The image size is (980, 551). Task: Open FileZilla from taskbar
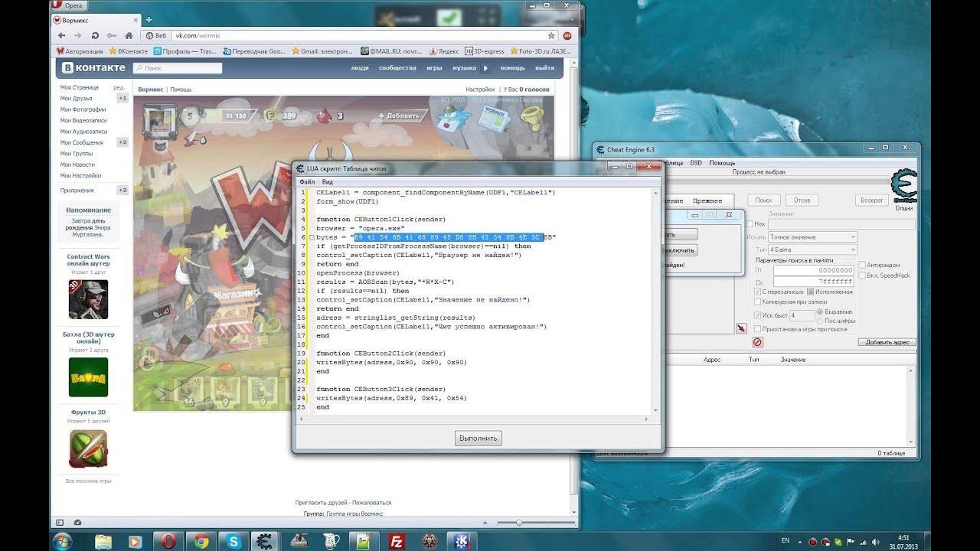397,541
